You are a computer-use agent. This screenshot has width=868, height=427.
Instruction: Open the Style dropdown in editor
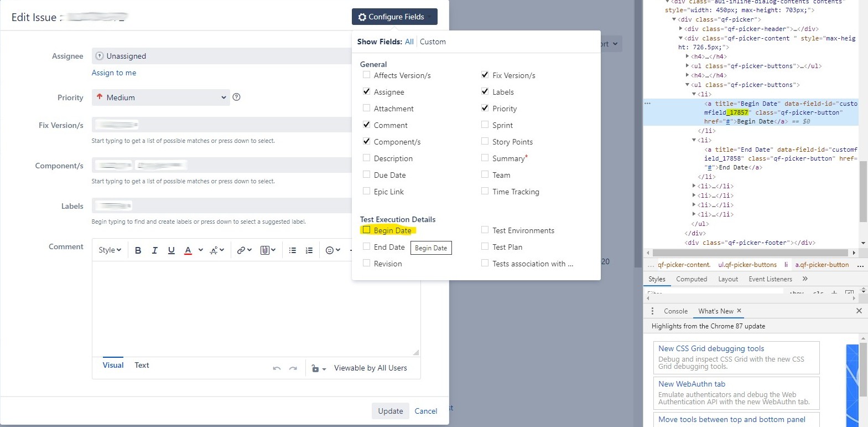coord(110,250)
